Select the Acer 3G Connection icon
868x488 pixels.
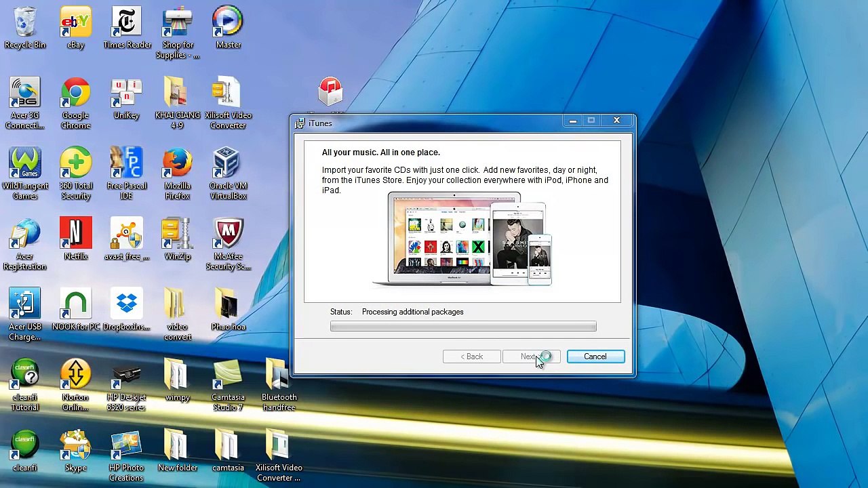click(x=25, y=103)
